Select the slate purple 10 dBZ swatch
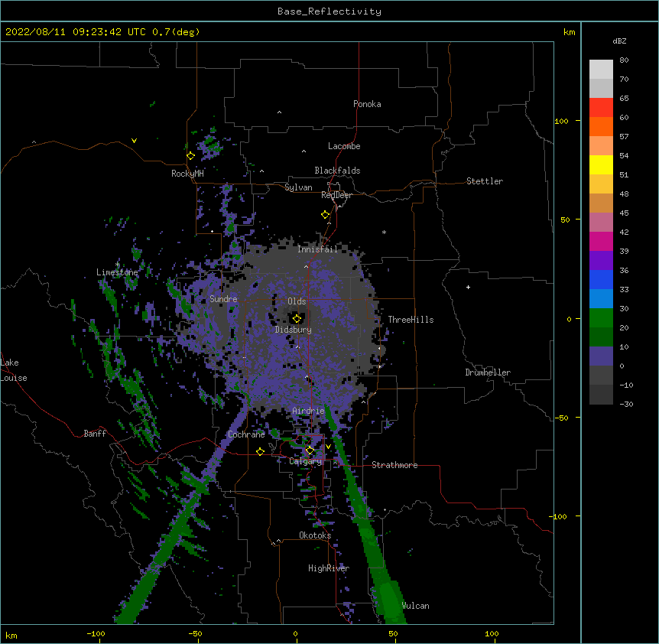This screenshot has height=644, width=659. click(601, 356)
